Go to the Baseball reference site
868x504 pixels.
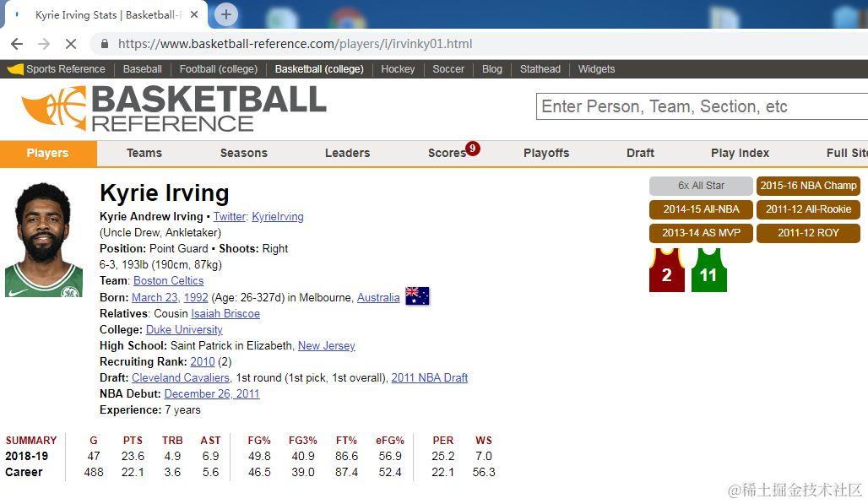[142, 69]
